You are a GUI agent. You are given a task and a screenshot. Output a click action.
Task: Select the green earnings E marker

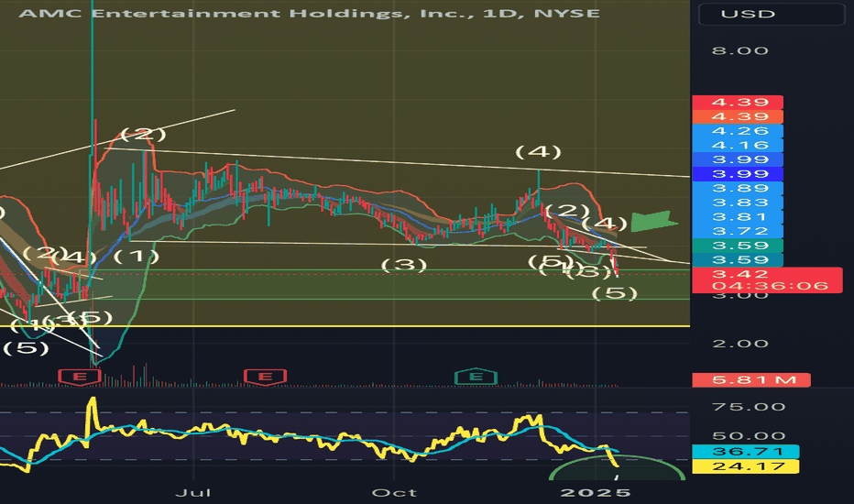(476, 377)
